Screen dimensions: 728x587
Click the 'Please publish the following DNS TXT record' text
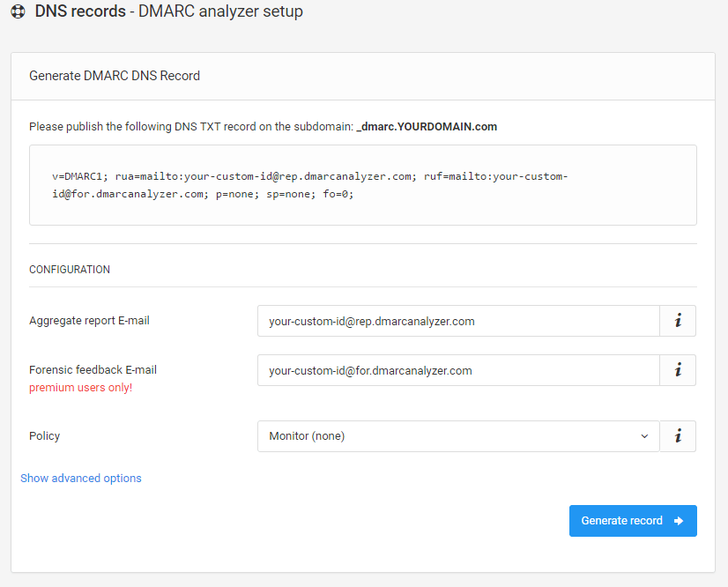point(191,126)
